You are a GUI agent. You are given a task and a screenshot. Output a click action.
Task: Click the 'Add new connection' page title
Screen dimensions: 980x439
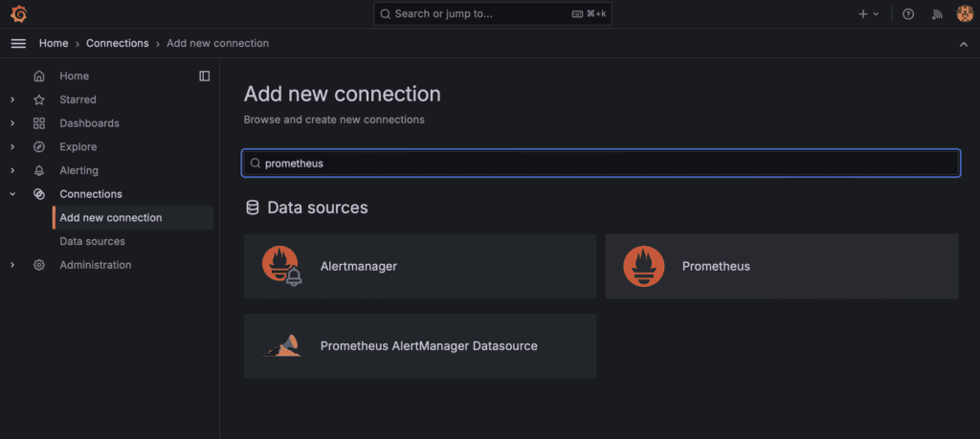342,95
